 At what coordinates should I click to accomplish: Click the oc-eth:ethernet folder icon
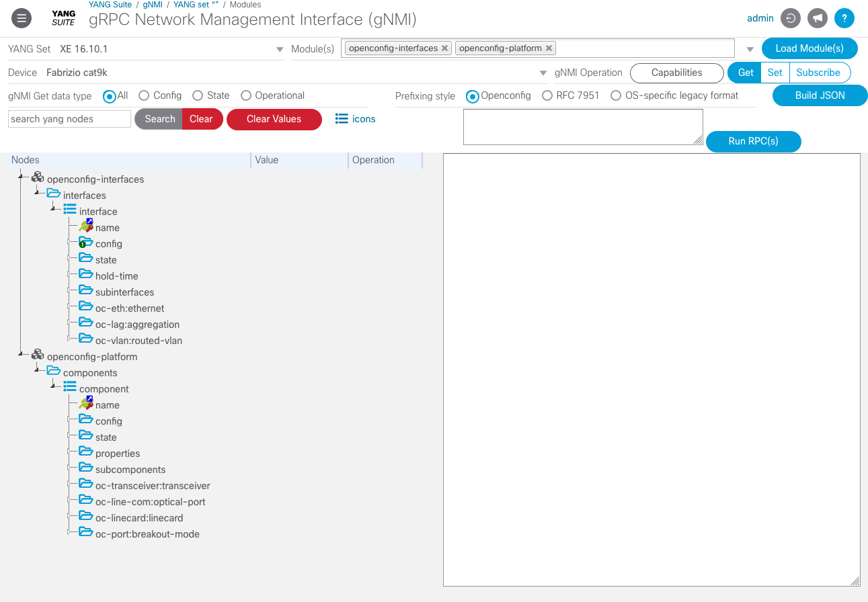point(85,307)
